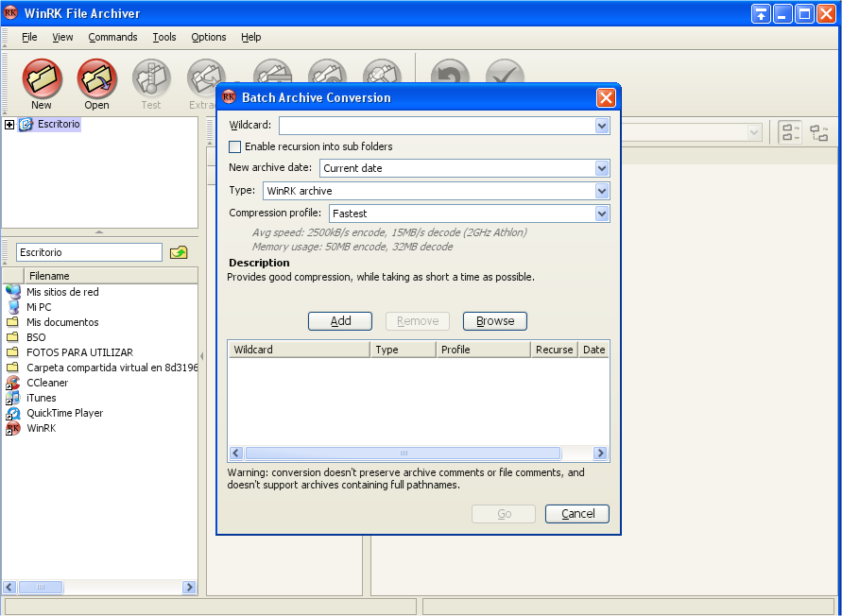Click the disabled Remove button
Viewport: 842px width, 616px height.
tap(418, 321)
